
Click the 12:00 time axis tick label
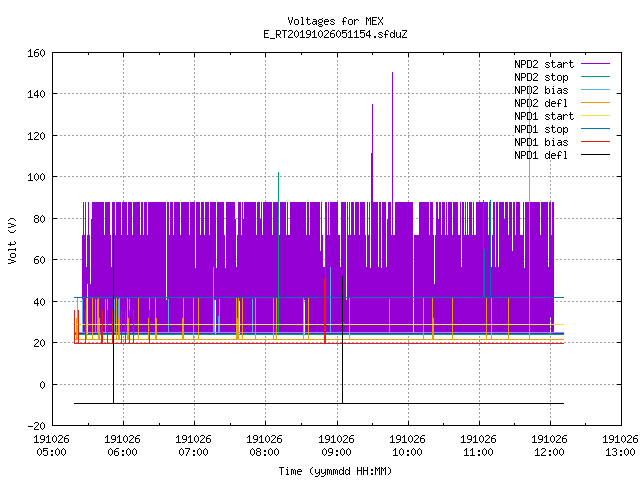(549, 452)
